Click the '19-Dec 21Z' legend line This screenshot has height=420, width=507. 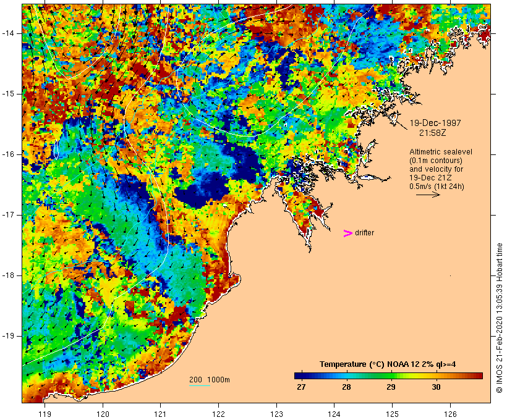click(430, 178)
